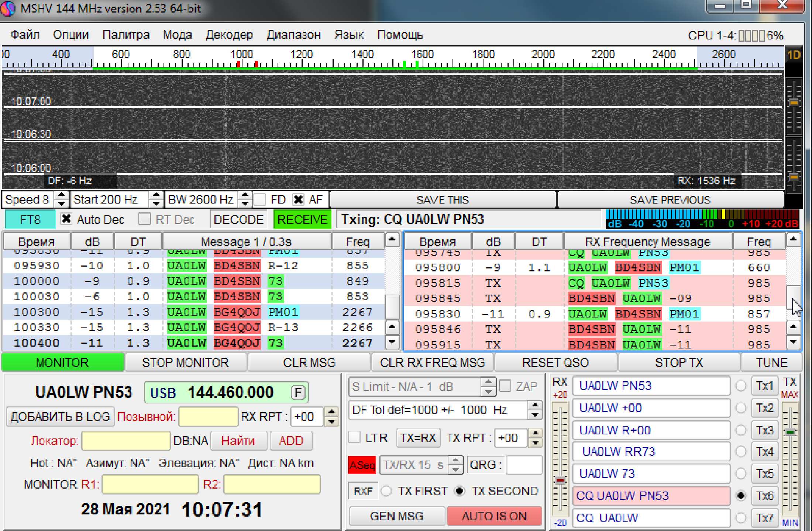The image size is (812, 531).
Task: Open the Опции menu
Action: click(x=71, y=35)
